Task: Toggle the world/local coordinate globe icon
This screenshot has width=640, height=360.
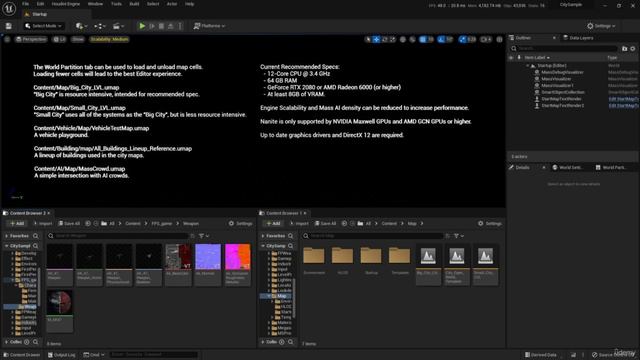Action: point(403,39)
